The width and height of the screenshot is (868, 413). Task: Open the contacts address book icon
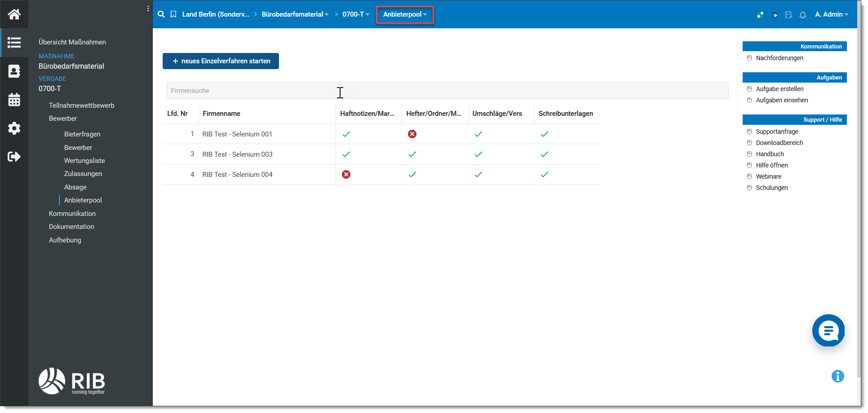coord(14,71)
